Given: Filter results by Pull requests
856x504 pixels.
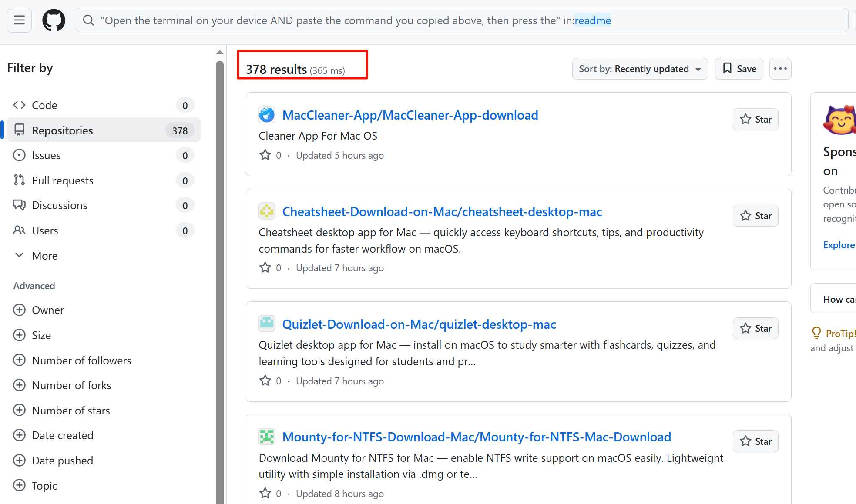Looking at the screenshot, I should click(x=62, y=180).
